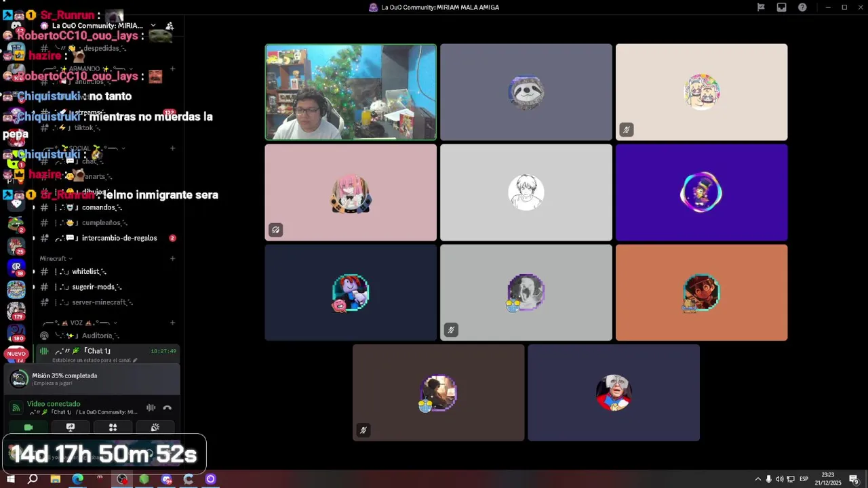Click the flag icon in title bar
Viewport: 868px width, 488px height.
[x=761, y=7]
